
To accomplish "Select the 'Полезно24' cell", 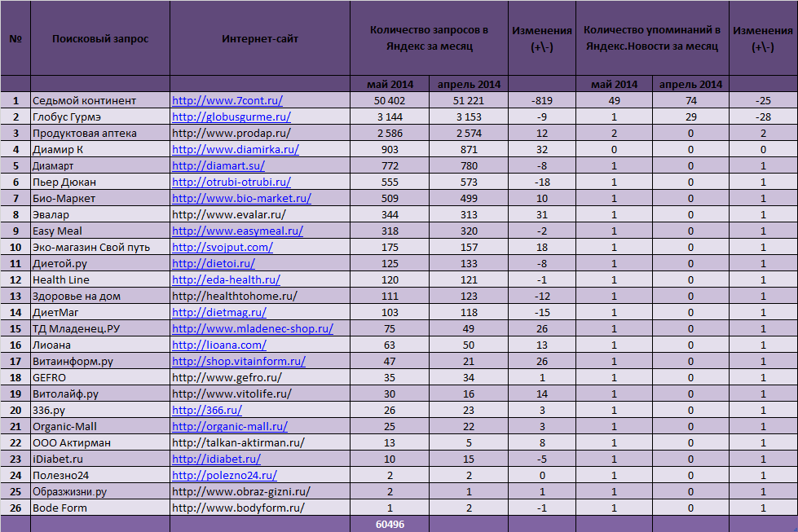I will point(100,475).
